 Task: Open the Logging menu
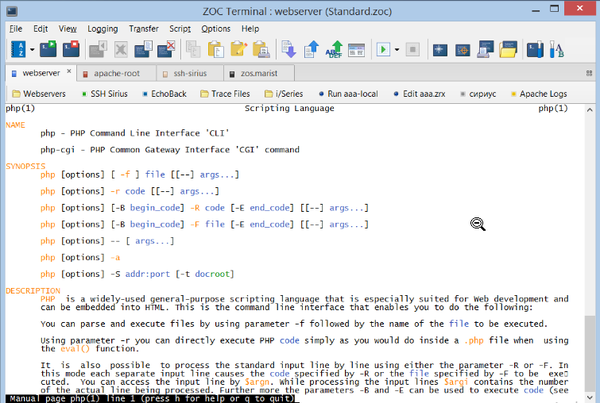[x=102, y=29]
